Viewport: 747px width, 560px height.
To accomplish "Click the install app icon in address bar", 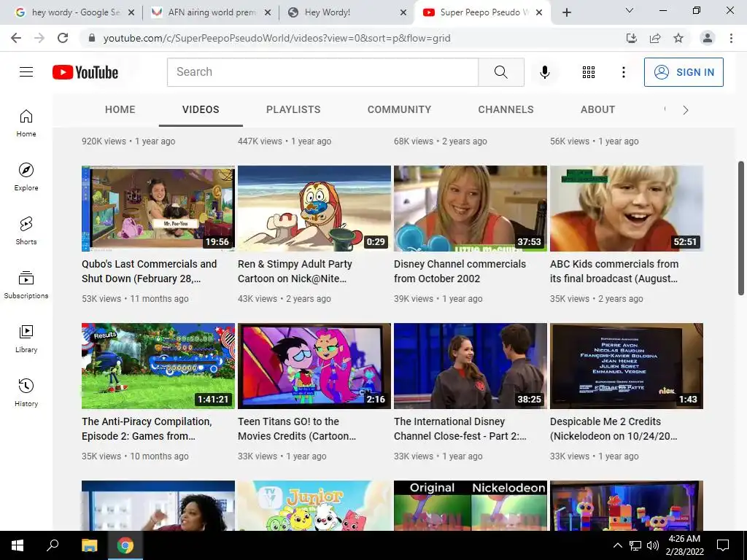I will pyautogui.click(x=631, y=38).
